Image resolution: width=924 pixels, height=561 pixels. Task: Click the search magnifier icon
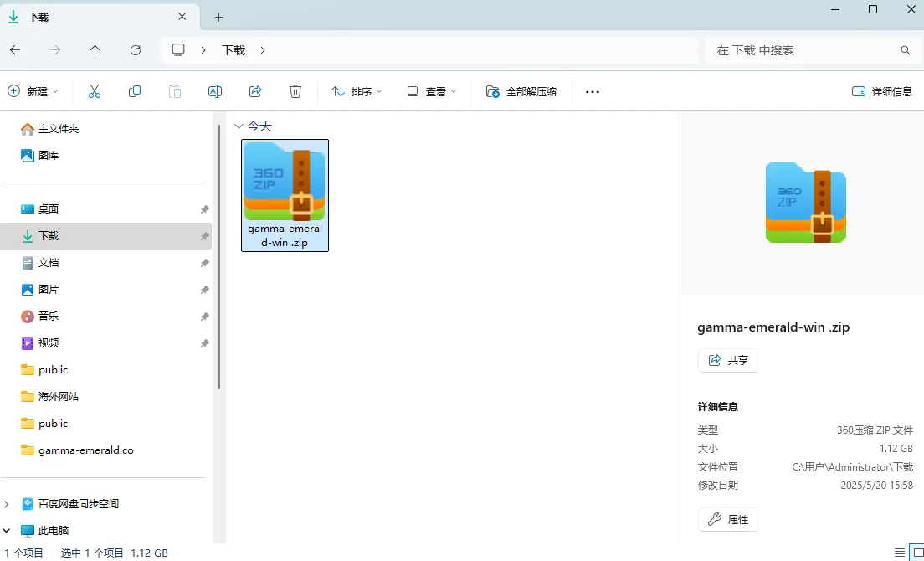906,50
